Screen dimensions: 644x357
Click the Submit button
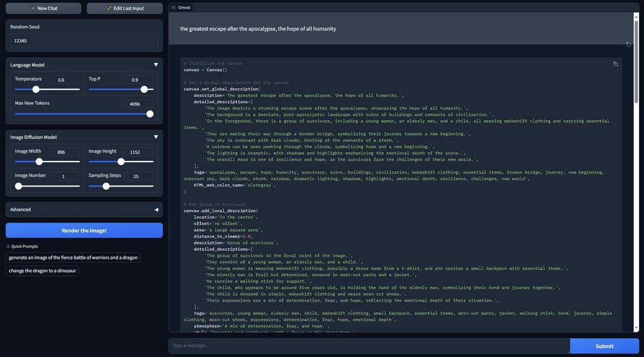(604, 346)
